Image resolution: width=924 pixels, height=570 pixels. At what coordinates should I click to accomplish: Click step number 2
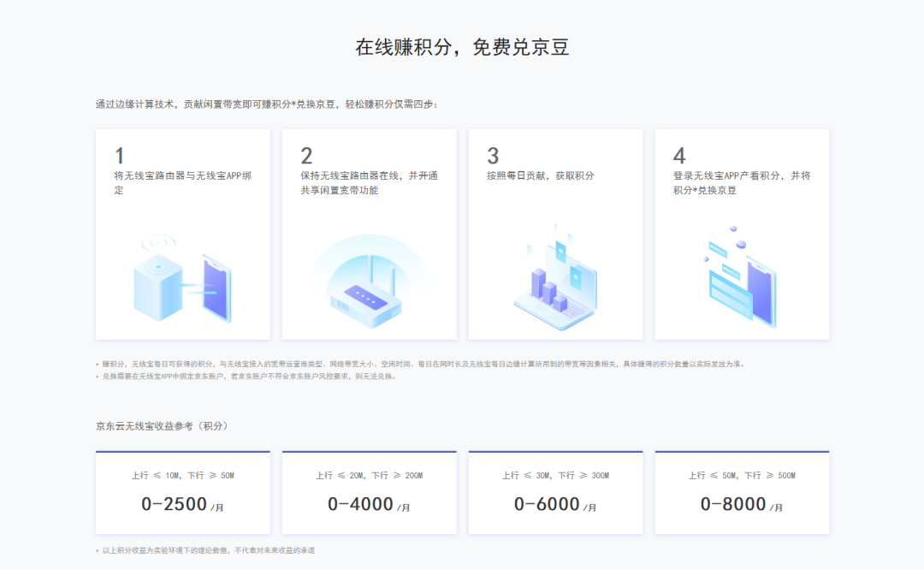(306, 157)
